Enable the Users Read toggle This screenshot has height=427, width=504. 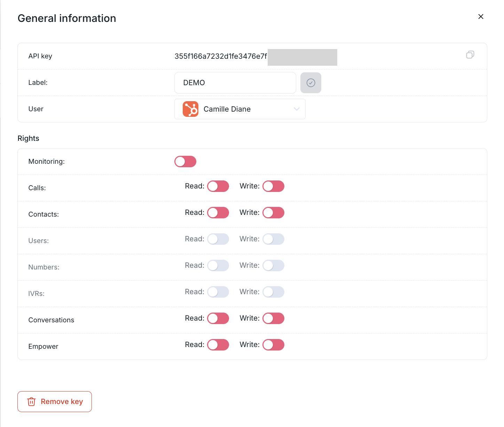(218, 239)
